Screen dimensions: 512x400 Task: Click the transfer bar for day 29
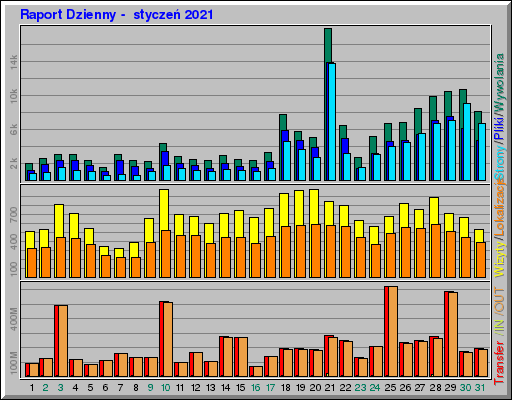point(451,334)
